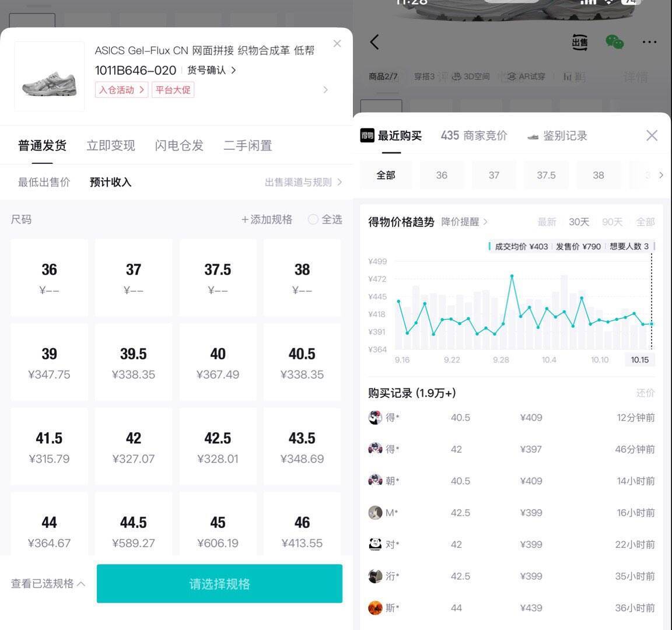This screenshot has height=630, width=672.
Task: Tap the panda avatar of buyer 对*
Action: pos(375,544)
